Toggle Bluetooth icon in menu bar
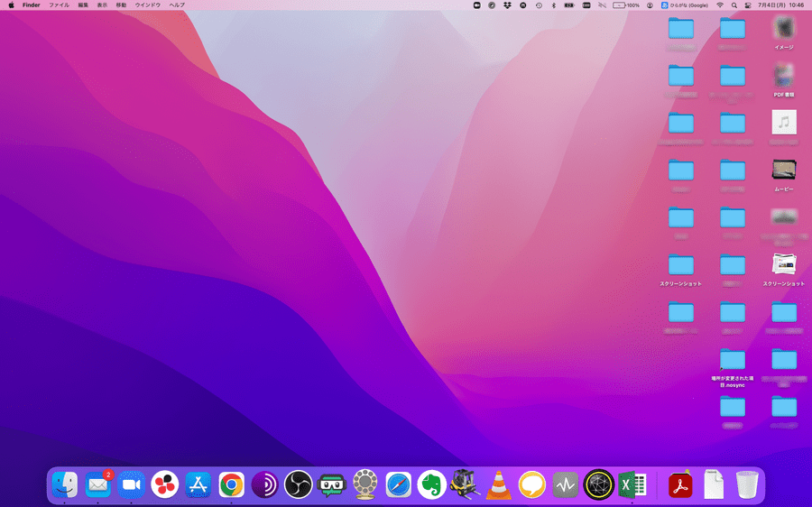The image size is (812, 507). pyautogui.click(x=553, y=5)
